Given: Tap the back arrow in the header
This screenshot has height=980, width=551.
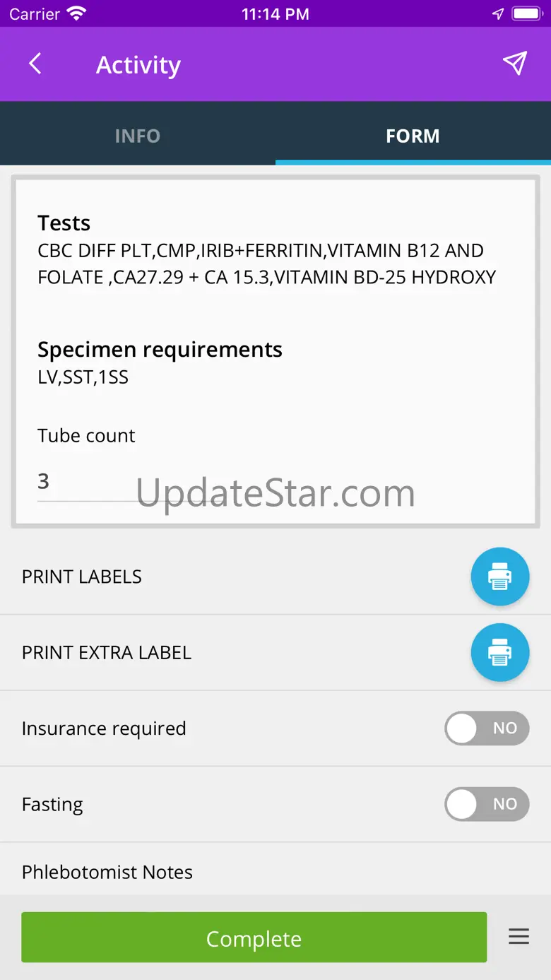Looking at the screenshot, I should pyautogui.click(x=35, y=64).
